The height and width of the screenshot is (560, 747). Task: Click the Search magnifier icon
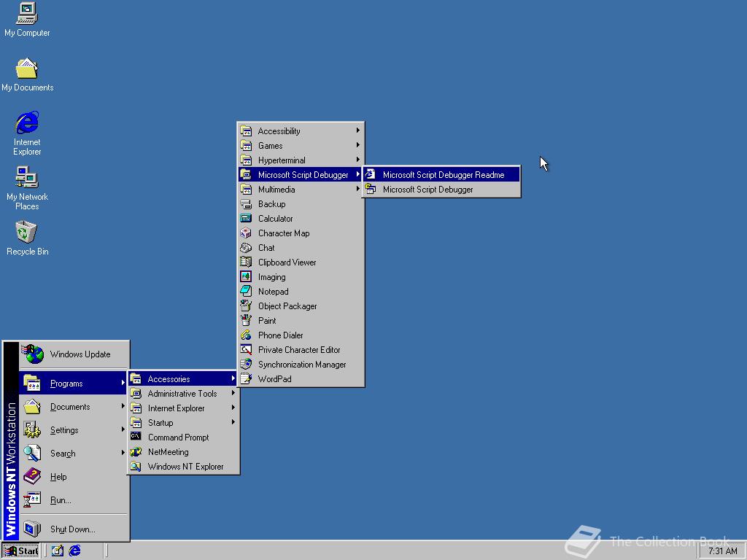coord(32,453)
